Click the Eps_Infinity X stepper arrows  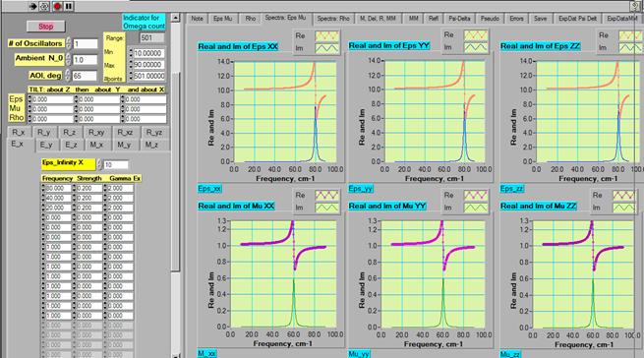pyautogui.click(x=99, y=165)
